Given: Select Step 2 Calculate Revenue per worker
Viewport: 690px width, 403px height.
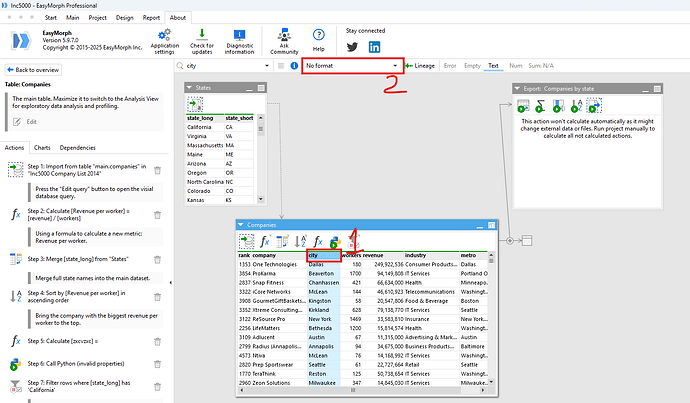Looking at the screenshot, I should tap(79, 215).
